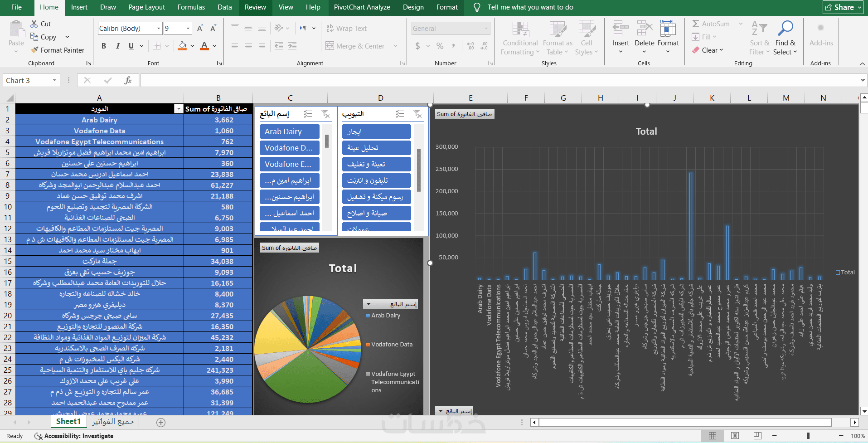Toggle Bold formatting
This screenshot has width=868, height=443.
click(104, 46)
